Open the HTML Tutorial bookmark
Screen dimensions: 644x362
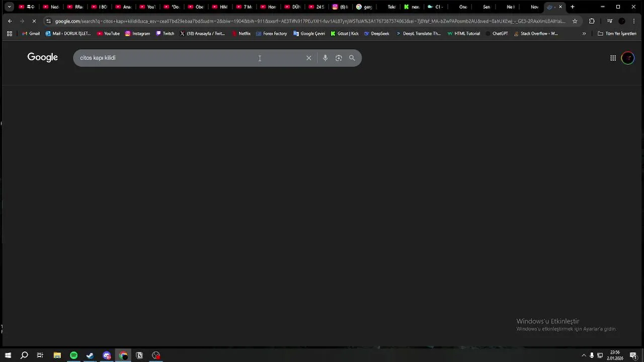click(x=463, y=34)
